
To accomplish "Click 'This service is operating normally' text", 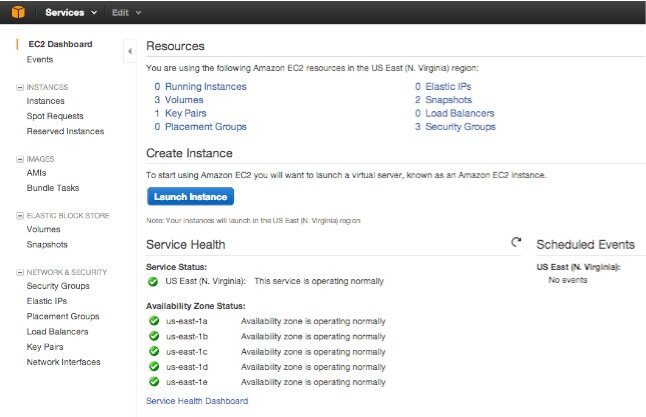I will click(x=319, y=281).
